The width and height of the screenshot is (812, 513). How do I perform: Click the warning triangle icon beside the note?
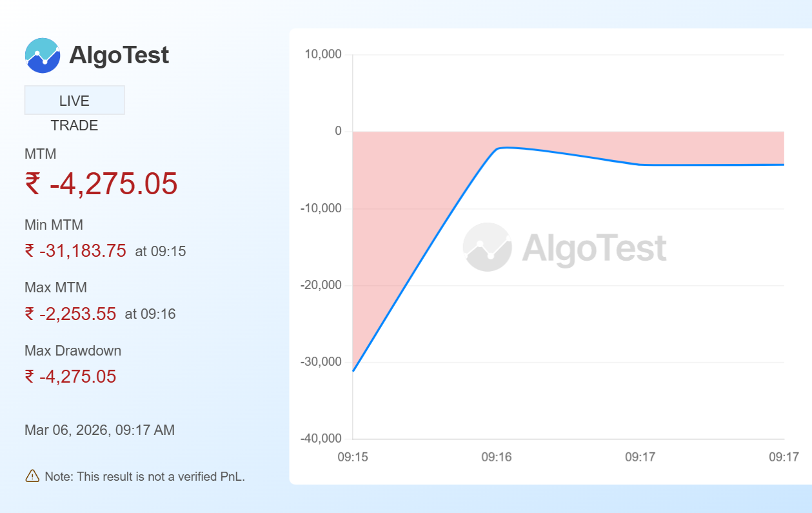tap(30, 476)
